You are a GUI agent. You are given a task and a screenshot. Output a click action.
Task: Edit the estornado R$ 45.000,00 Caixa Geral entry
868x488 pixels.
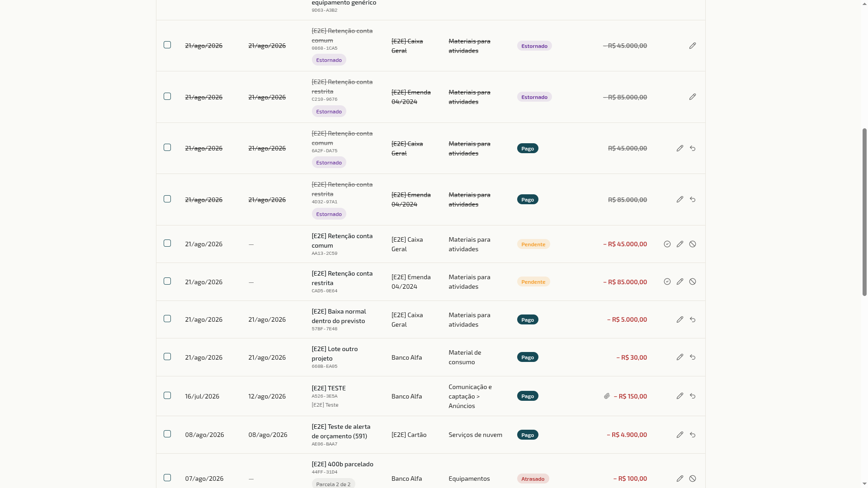tap(693, 46)
